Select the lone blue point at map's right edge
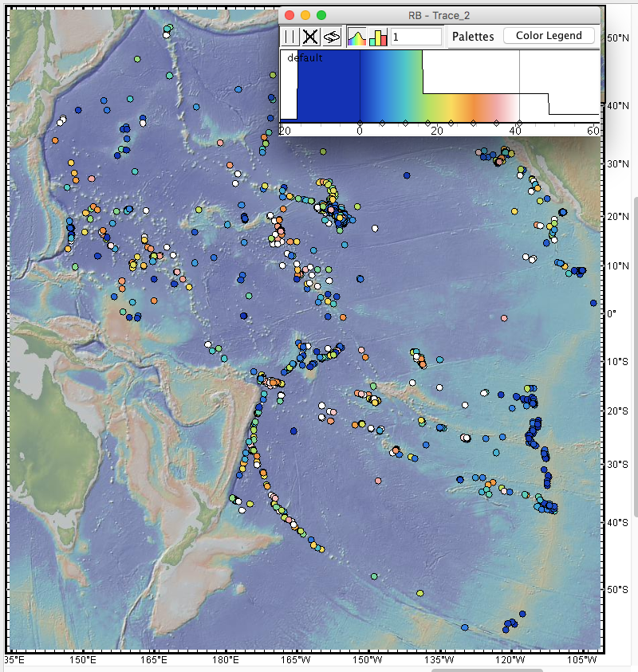Screen dimensions: 638x672 [593, 303]
